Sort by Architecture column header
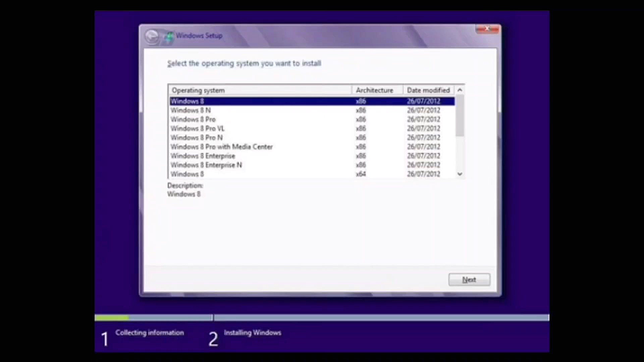644x362 pixels. tap(377, 90)
